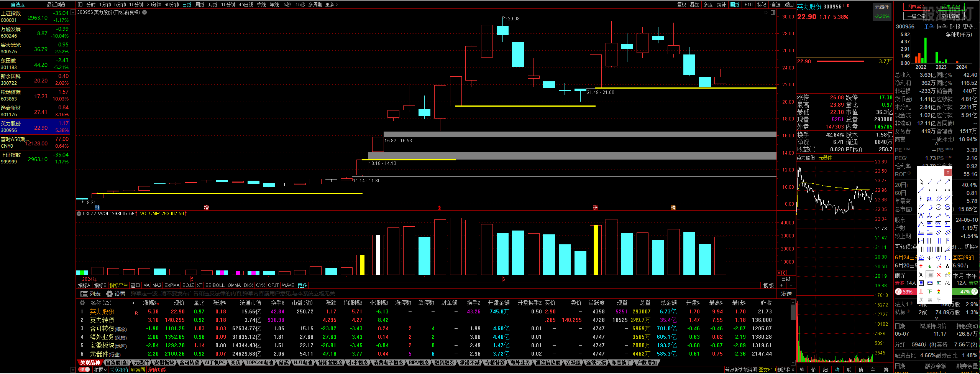Toggle 复权 price adjustment
The image size is (980, 374).
681,5
